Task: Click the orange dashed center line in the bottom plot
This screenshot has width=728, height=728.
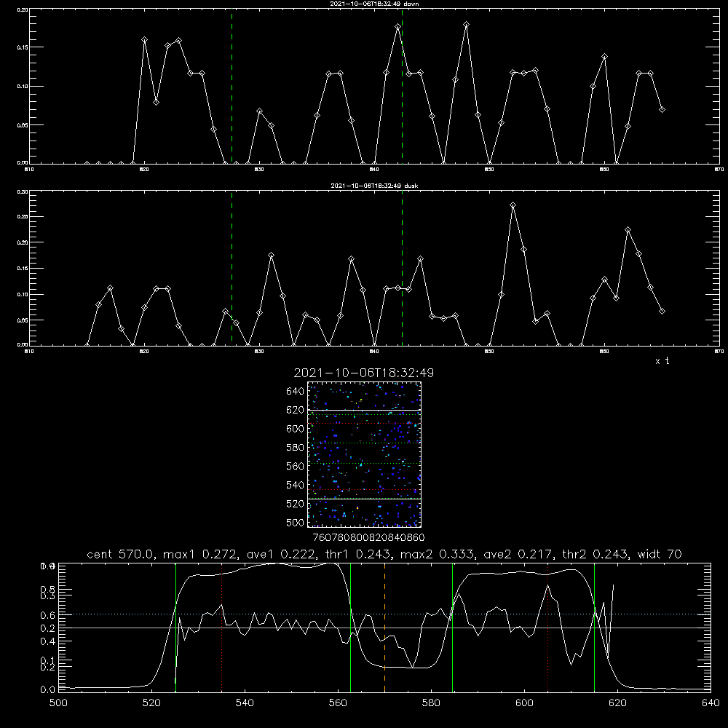Action: (x=384, y=628)
